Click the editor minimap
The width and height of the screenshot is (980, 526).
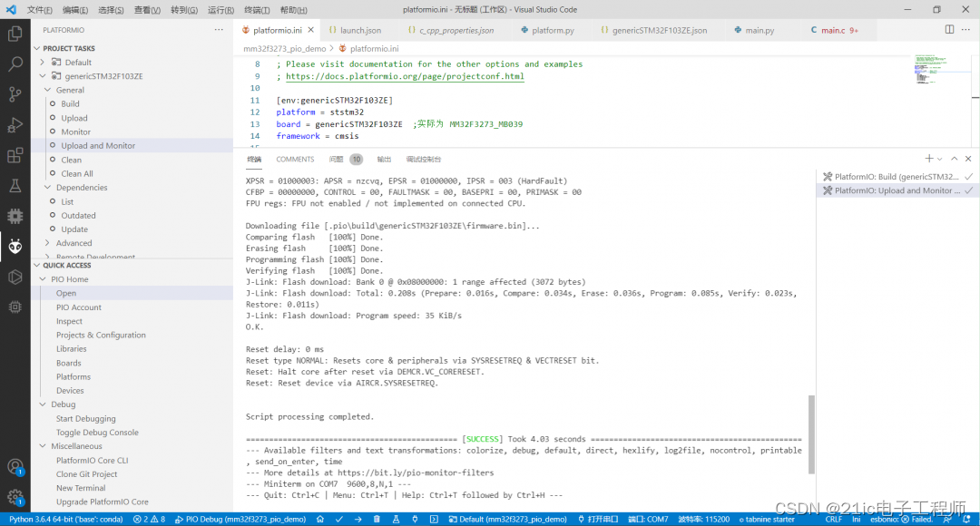point(931,69)
